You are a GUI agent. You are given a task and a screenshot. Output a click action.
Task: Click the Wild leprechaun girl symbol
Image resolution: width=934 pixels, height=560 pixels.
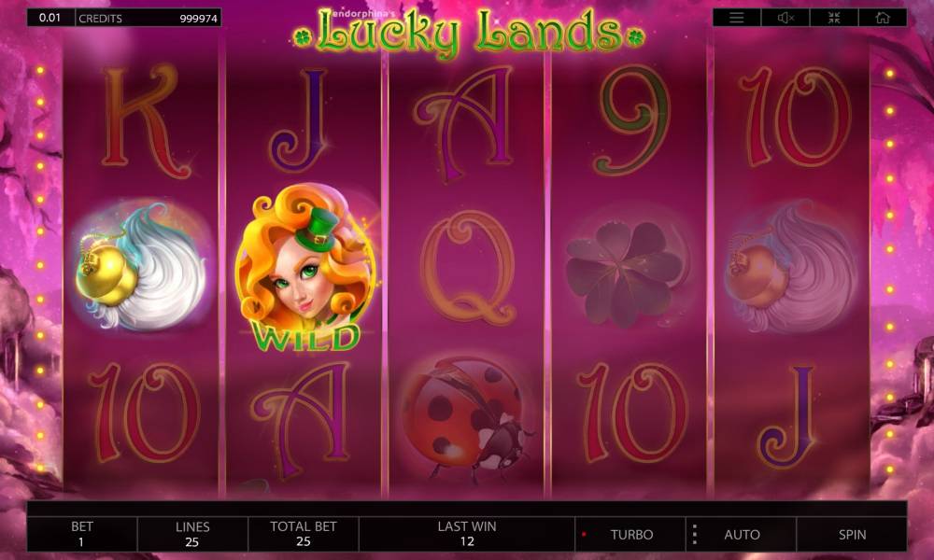tap(305, 268)
